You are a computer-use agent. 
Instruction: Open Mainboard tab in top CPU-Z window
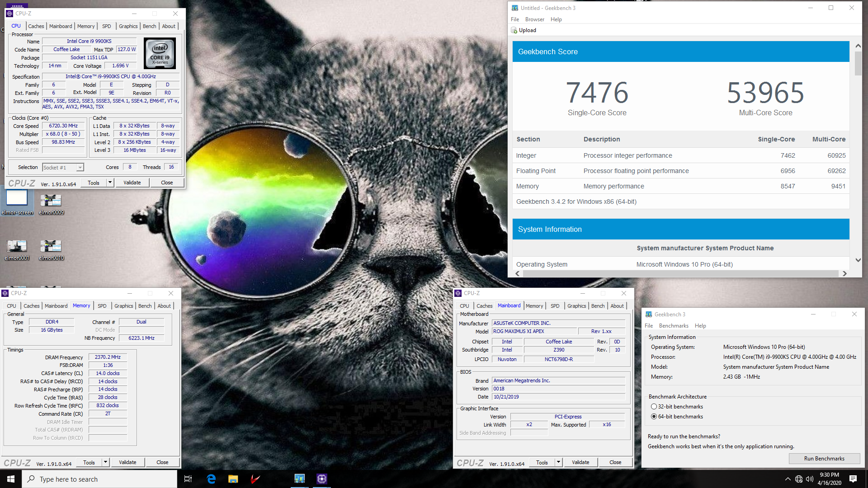point(61,26)
